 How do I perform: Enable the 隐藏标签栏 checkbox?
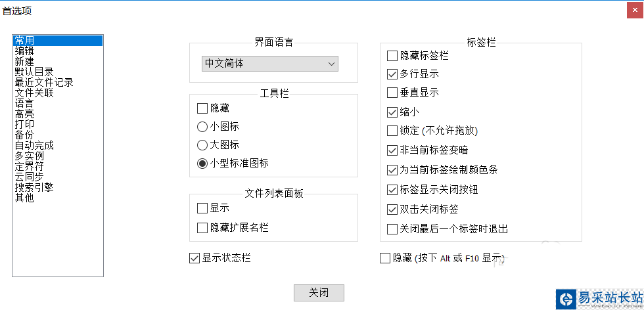tap(392, 56)
